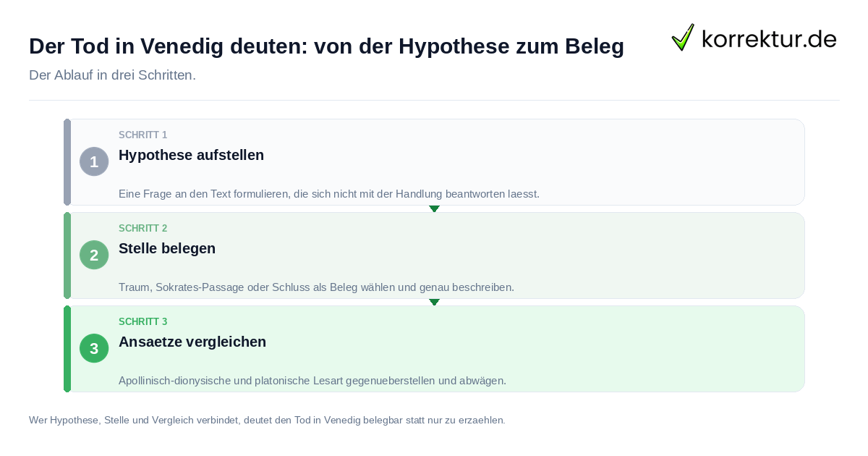The width and height of the screenshot is (868, 456).
Task: Click the dark green accent bar of step 3
Action: pyautogui.click(x=67, y=349)
